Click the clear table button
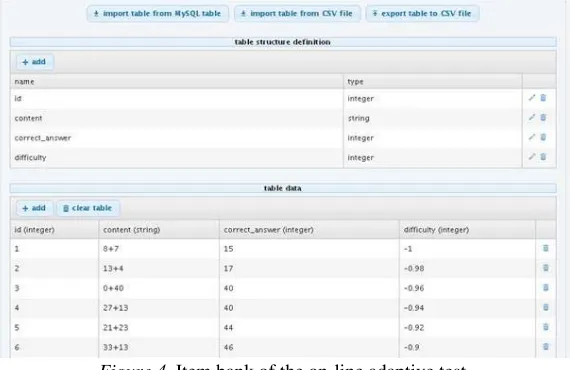Viewport: 570px width, 370px height. pyautogui.click(x=88, y=208)
